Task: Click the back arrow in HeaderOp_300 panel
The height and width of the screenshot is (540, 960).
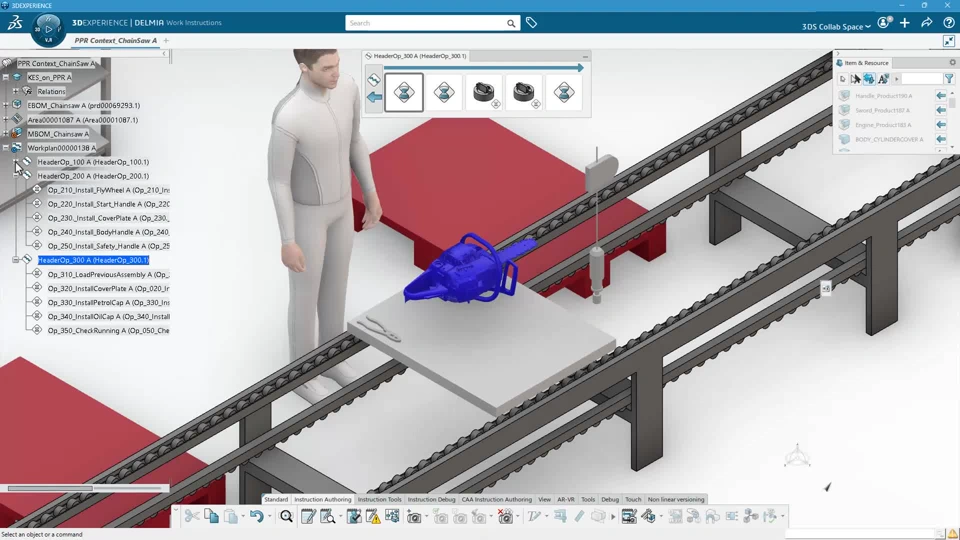Action: (x=374, y=97)
